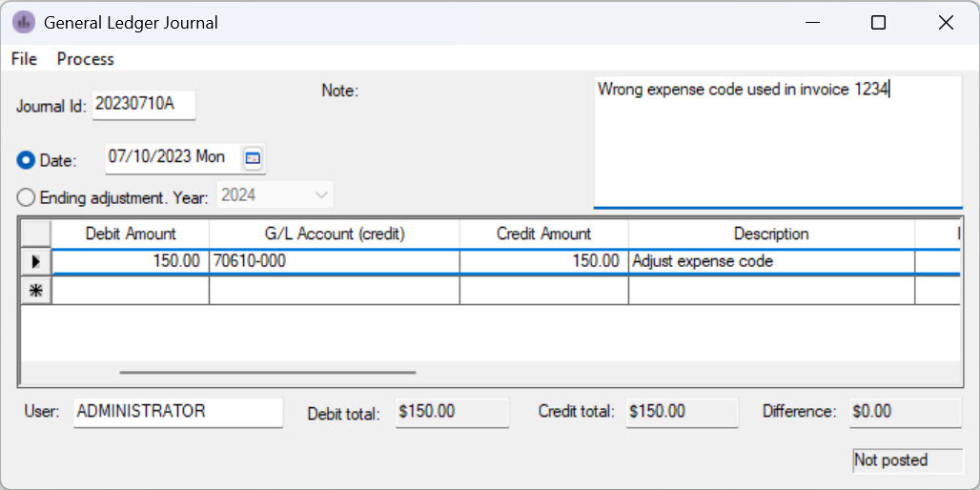Screen dimensions: 980x490
Task: Select the current row arrow indicator
Action: [36, 261]
